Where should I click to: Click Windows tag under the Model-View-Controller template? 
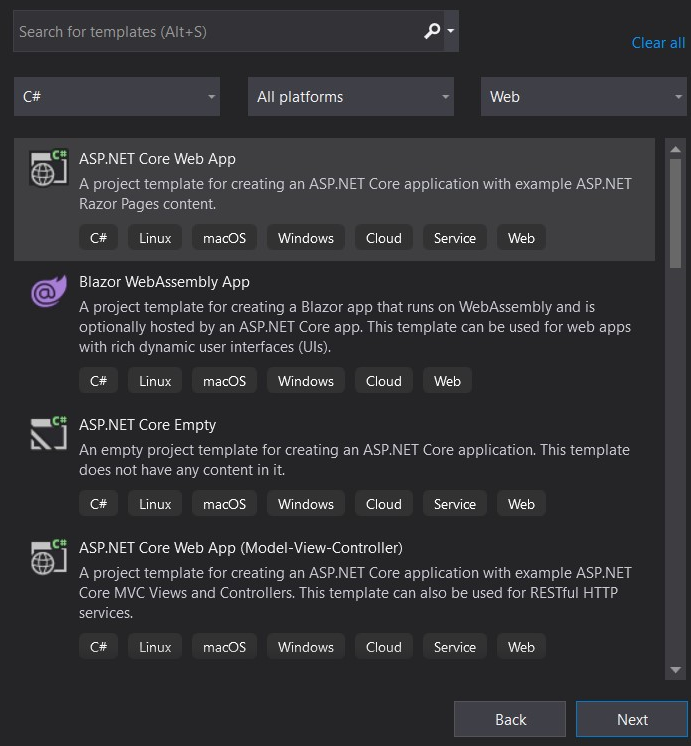[306, 647]
